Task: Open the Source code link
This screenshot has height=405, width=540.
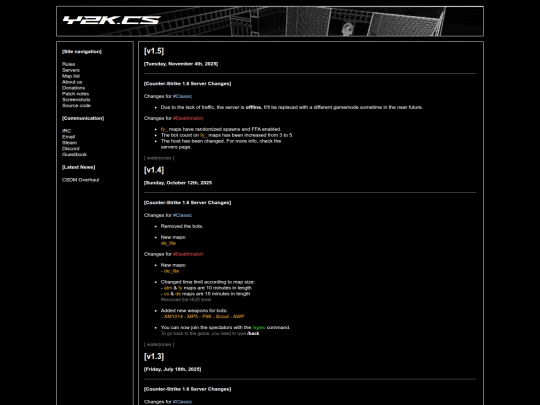Action: click(76, 105)
